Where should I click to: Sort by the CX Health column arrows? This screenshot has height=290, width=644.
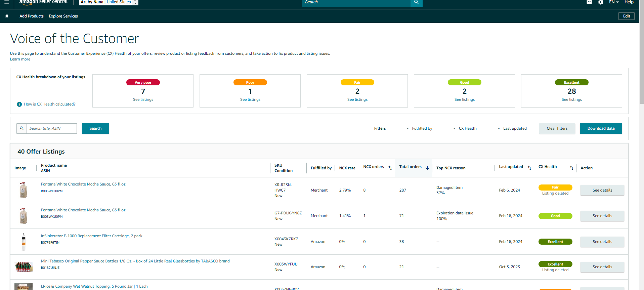pyautogui.click(x=571, y=168)
